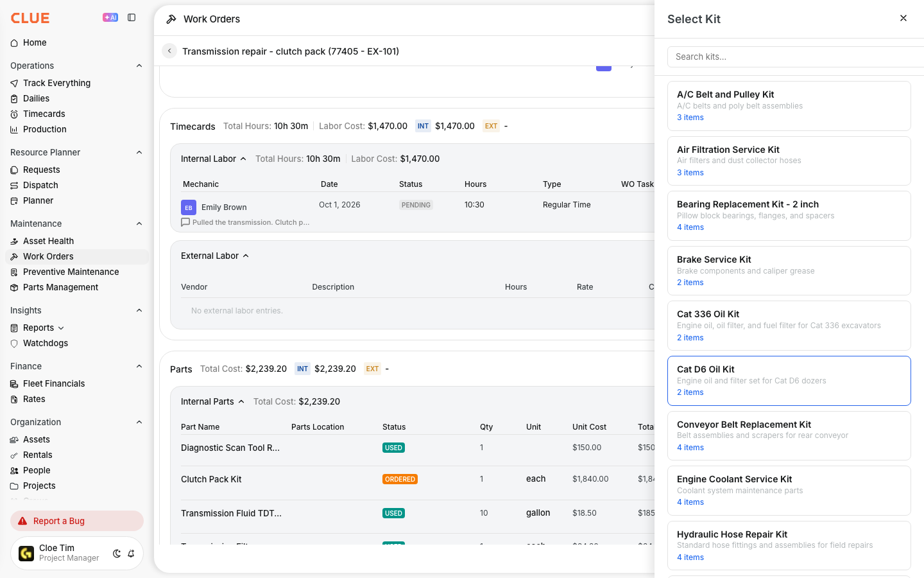Click the Asset Health icon
The width and height of the screenshot is (924, 578).
point(14,241)
